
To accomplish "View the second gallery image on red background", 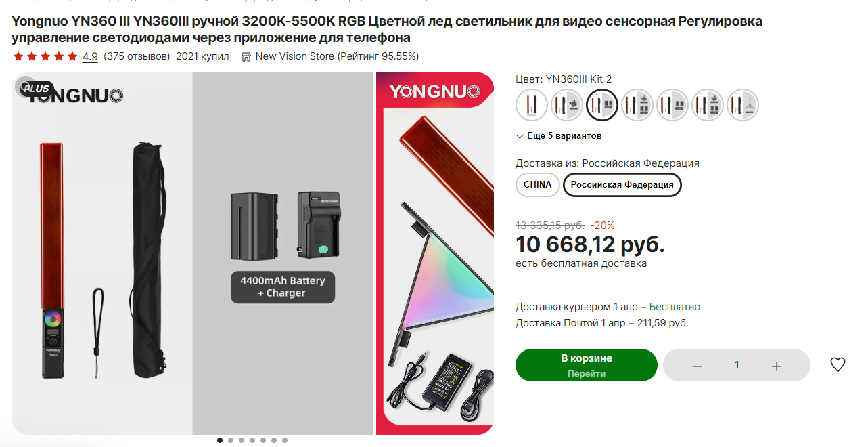I will pos(435,253).
